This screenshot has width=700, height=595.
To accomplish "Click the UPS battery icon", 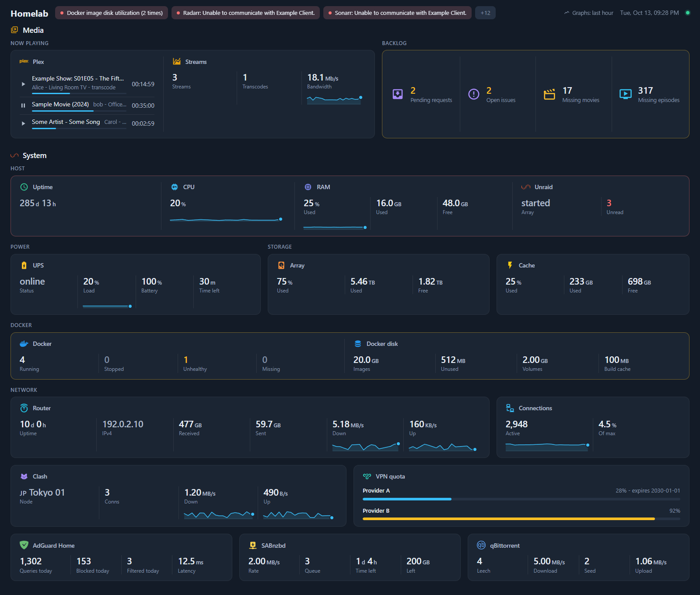I will 24,265.
